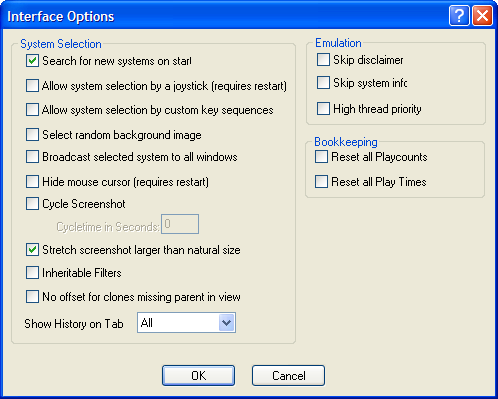Confirm settings with the OK button

pos(198,376)
